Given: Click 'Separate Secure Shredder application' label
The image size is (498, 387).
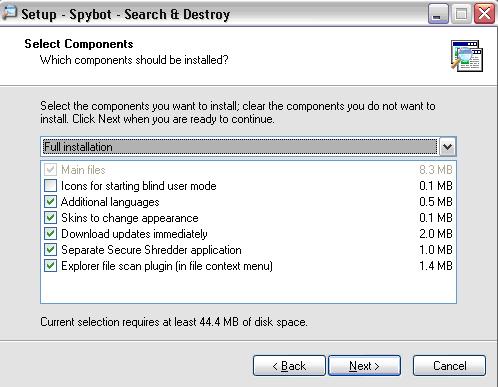Looking at the screenshot, I should [151, 250].
